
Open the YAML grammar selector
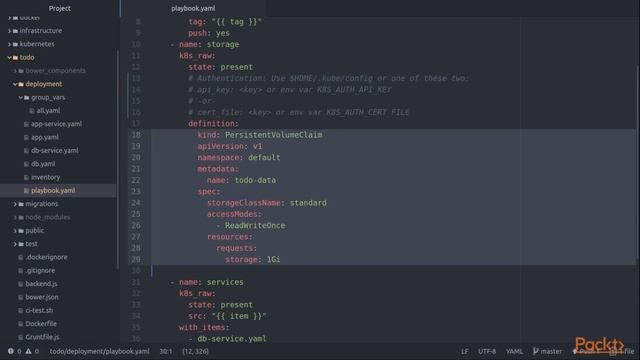514,351
